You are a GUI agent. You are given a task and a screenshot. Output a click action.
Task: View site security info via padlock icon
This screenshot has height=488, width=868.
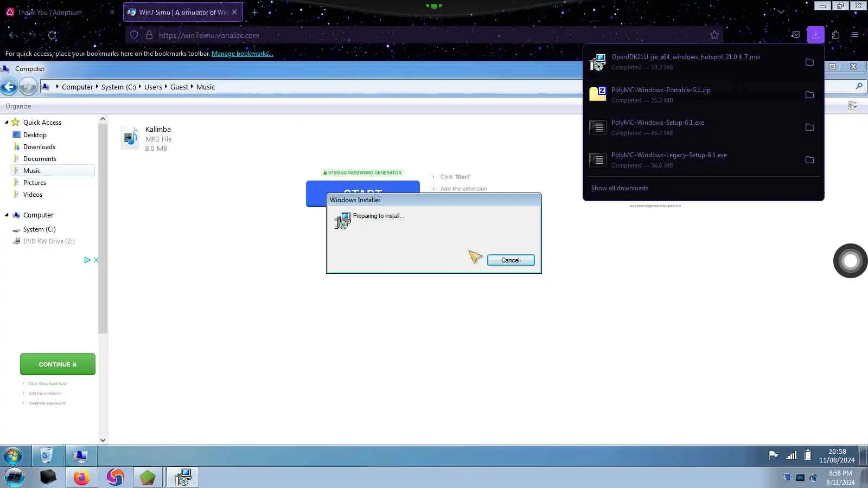pyautogui.click(x=149, y=35)
